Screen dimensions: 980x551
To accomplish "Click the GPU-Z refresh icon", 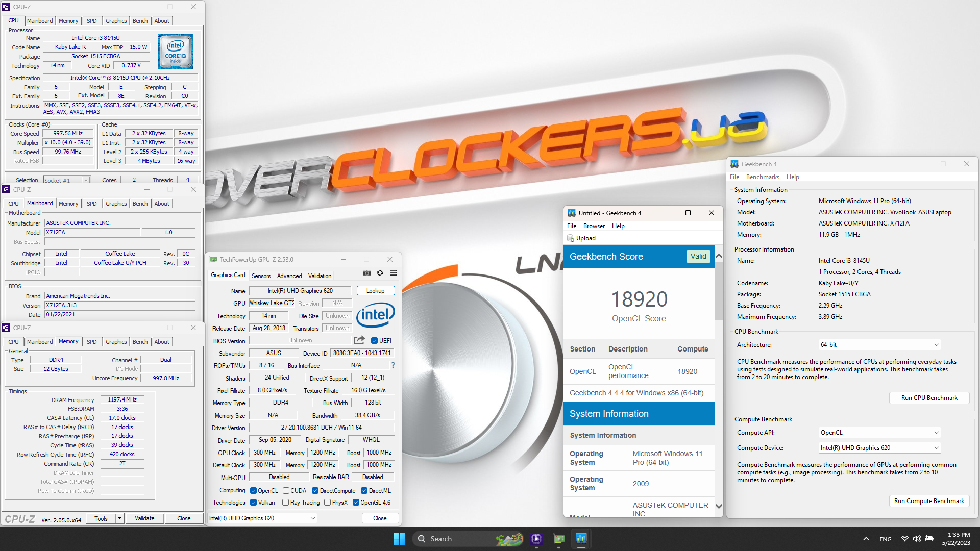I will click(380, 273).
